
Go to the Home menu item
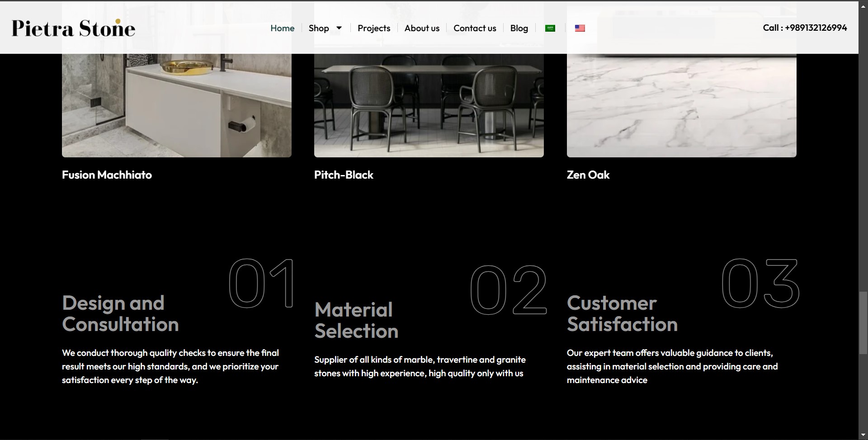tap(283, 28)
